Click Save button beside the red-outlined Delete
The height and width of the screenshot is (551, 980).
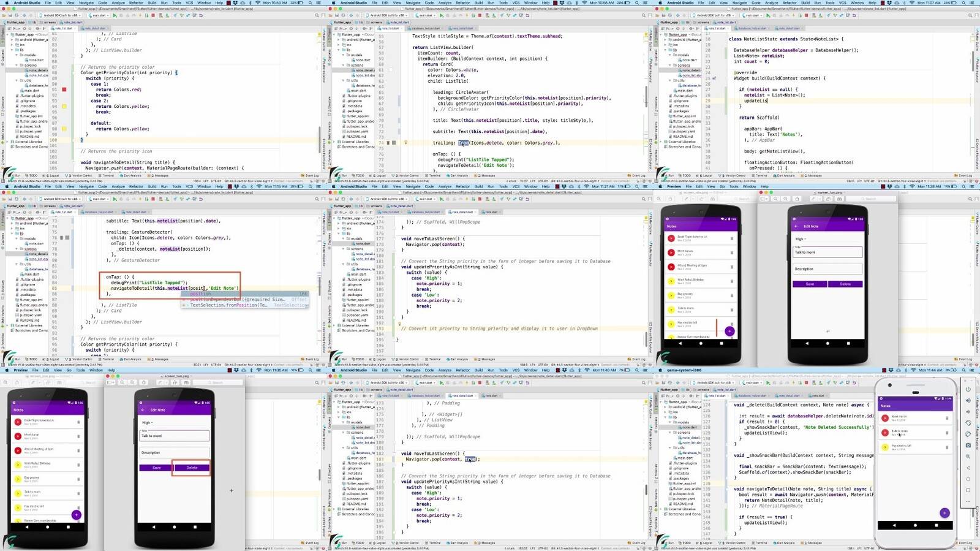point(156,468)
